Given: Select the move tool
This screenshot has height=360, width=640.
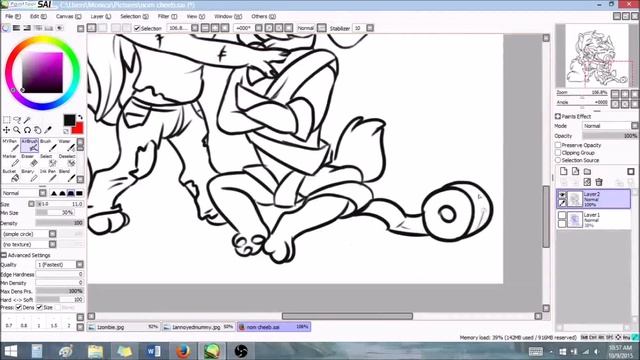Looking at the screenshot, I should [7, 130].
